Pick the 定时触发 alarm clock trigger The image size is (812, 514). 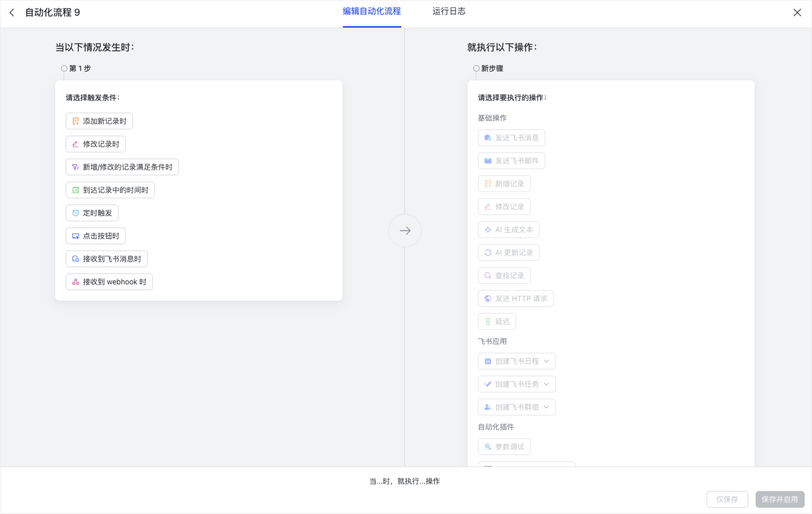tap(92, 213)
